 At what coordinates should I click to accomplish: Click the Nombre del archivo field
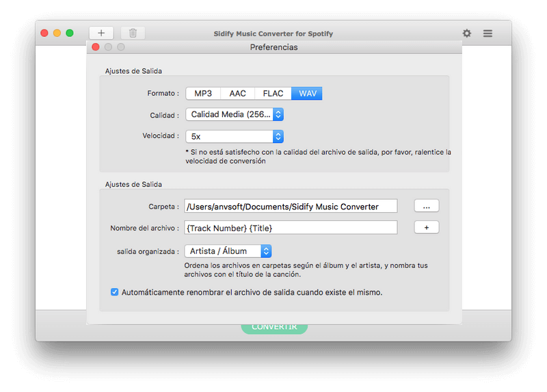click(x=291, y=228)
